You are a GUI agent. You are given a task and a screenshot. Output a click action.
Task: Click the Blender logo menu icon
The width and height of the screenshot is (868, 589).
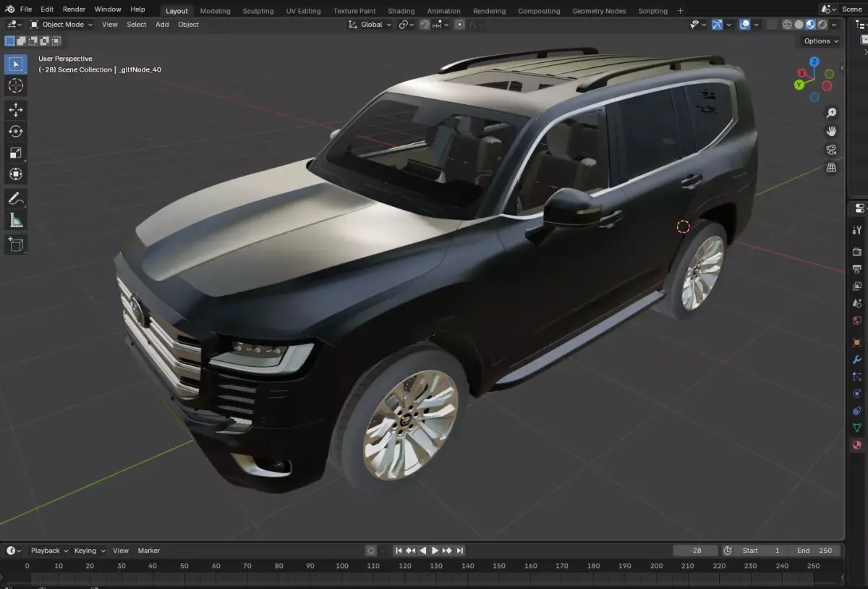(9, 9)
